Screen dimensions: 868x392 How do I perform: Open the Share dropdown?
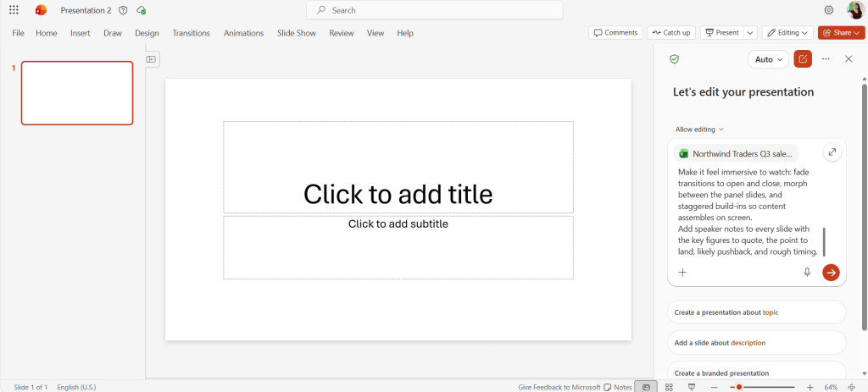pos(842,33)
